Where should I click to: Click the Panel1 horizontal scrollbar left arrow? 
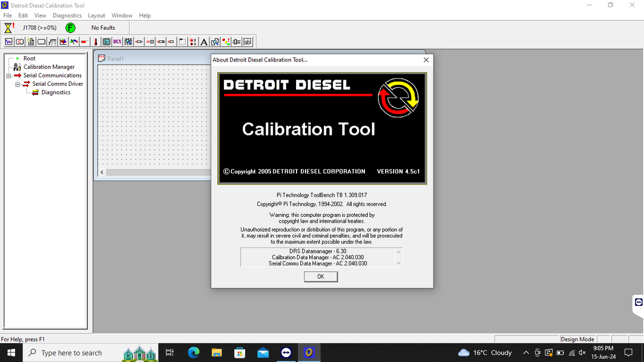click(101, 172)
